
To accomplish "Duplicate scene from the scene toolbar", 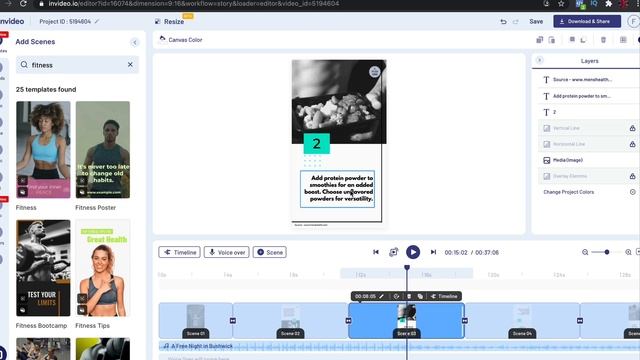I will (x=420, y=296).
